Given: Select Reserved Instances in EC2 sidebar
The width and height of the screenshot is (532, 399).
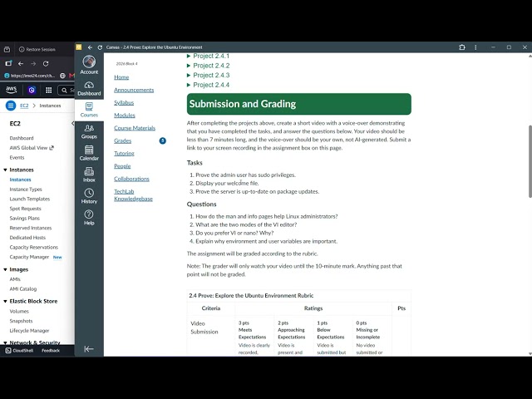Looking at the screenshot, I should (31, 228).
